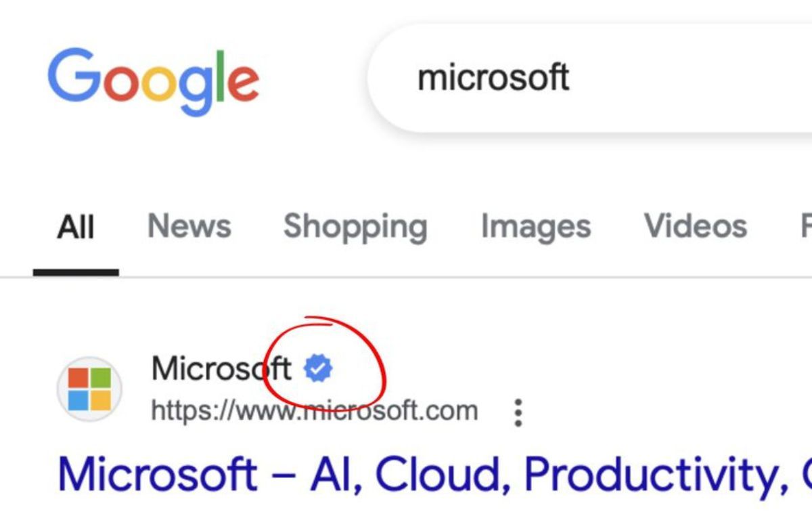Click the black underline beneath the All tab
812x518 pixels.
tap(76, 272)
